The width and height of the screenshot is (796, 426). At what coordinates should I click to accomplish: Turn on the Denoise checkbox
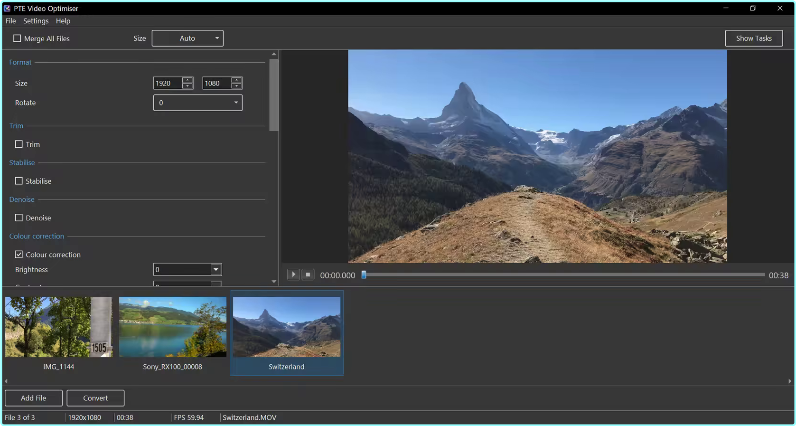coord(19,217)
